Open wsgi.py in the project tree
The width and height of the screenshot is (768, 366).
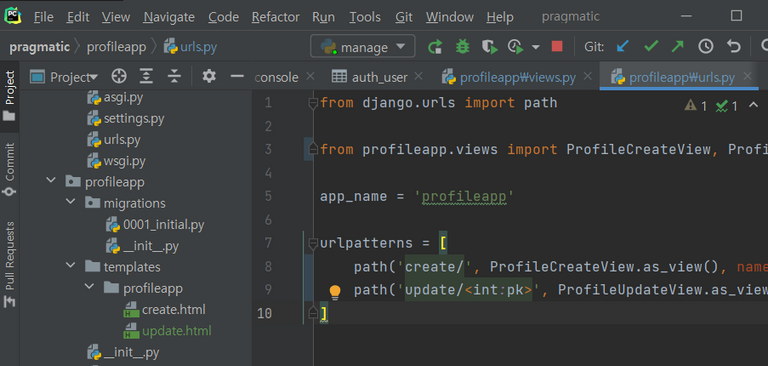click(116, 161)
